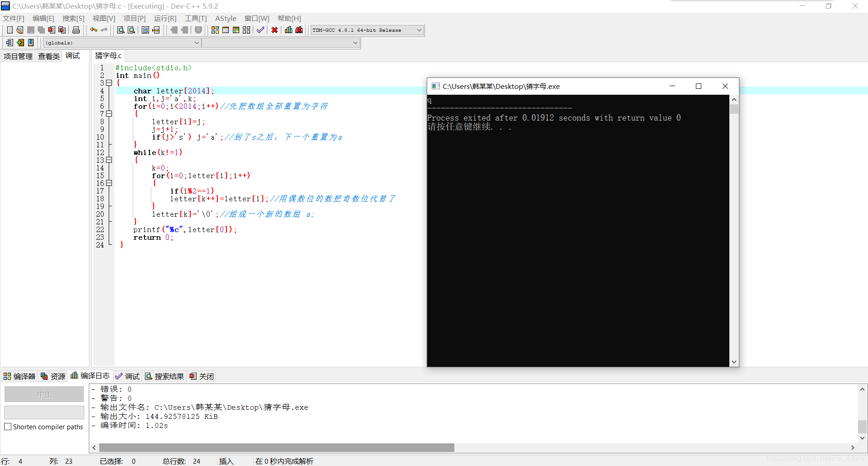Maximize the 猜字母.exe console window
This screenshot has height=466, width=868.
[699, 86]
